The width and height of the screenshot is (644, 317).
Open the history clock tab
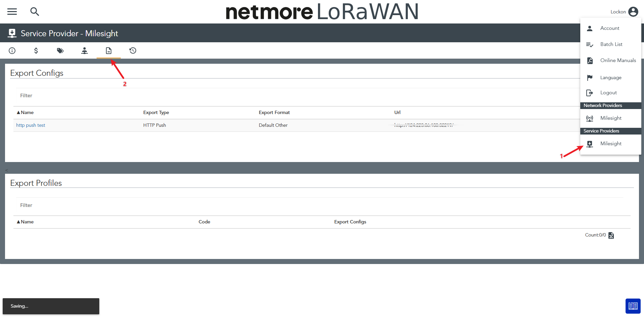(133, 51)
